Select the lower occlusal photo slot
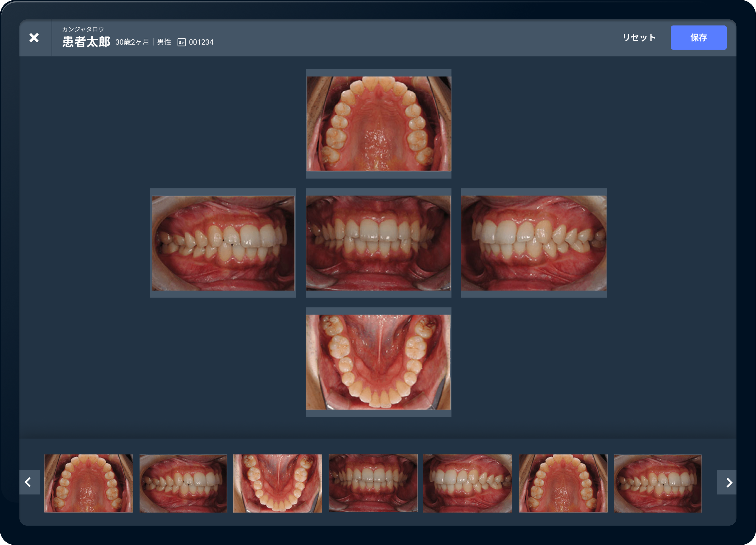This screenshot has width=756, height=545. (378, 362)
